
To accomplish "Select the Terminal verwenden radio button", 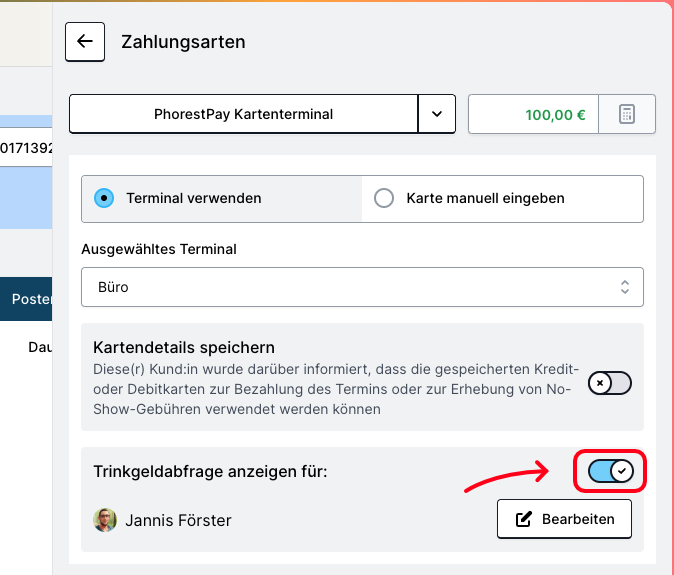I will coord(104,198).
